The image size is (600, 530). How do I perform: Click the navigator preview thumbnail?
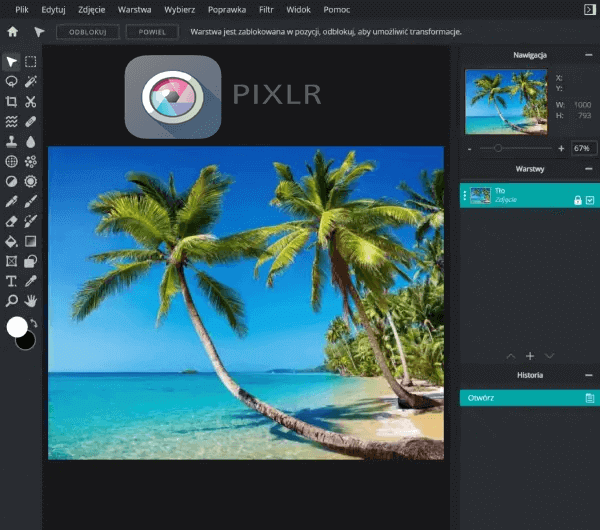[506, 102]
